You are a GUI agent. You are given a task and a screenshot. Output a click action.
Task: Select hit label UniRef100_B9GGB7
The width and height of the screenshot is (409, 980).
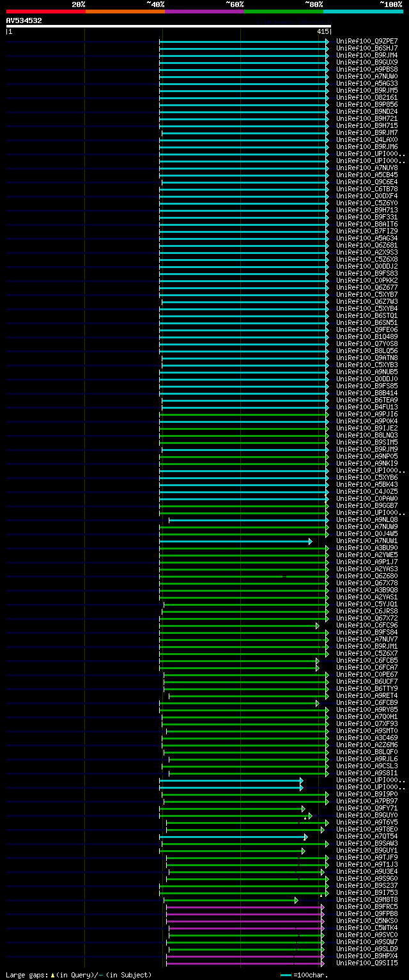pos(367,505)
